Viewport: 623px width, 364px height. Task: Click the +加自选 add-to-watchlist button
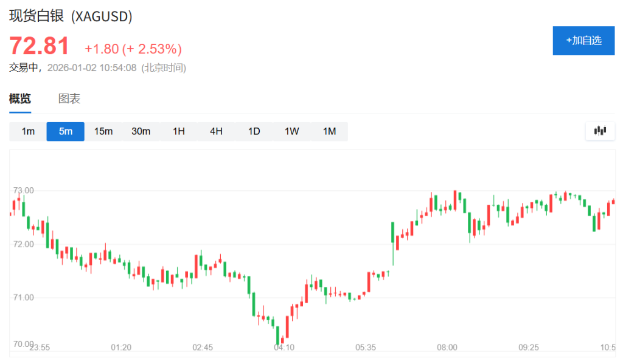click(x=583, y=41)
